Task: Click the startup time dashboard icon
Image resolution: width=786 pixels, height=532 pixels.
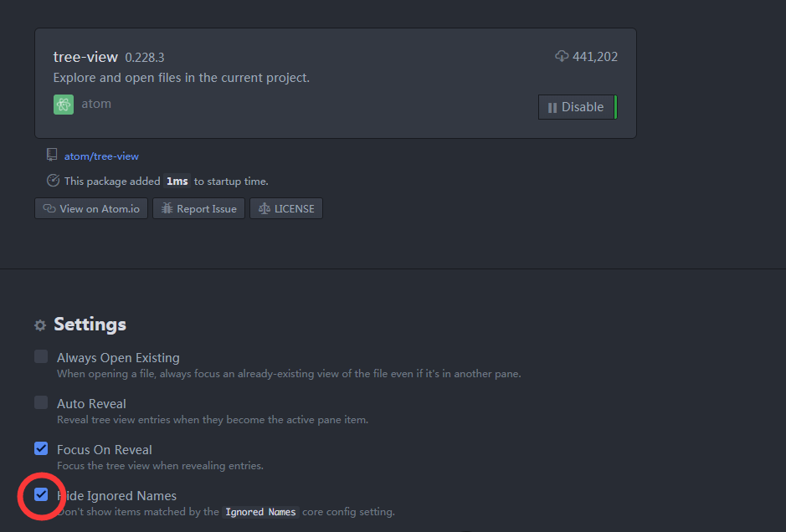Action: [53, 181]
